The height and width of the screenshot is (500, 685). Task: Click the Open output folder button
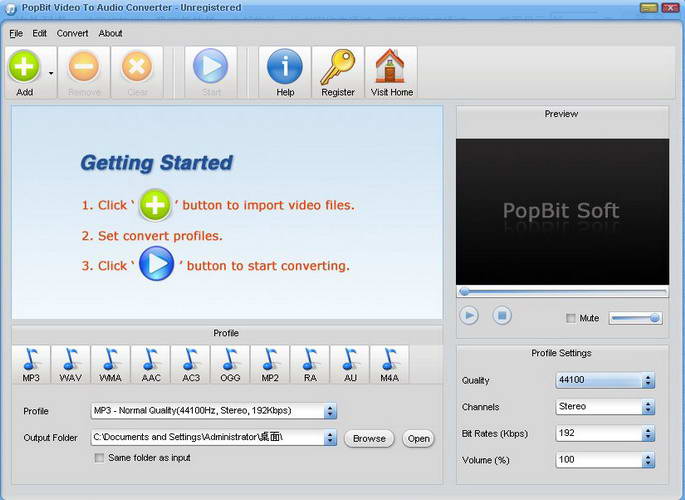pyautogui.click(x=419, y=438)
